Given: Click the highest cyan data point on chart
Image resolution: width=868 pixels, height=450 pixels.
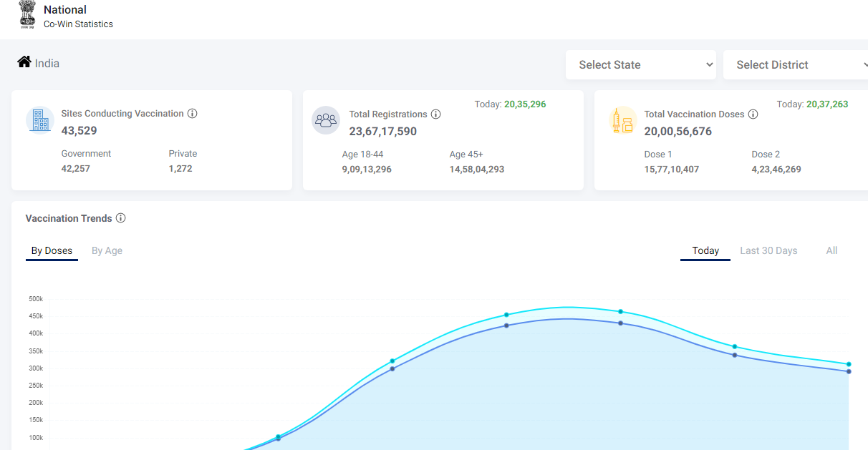Looking at the screenshot, I should [x=620, y=311].
